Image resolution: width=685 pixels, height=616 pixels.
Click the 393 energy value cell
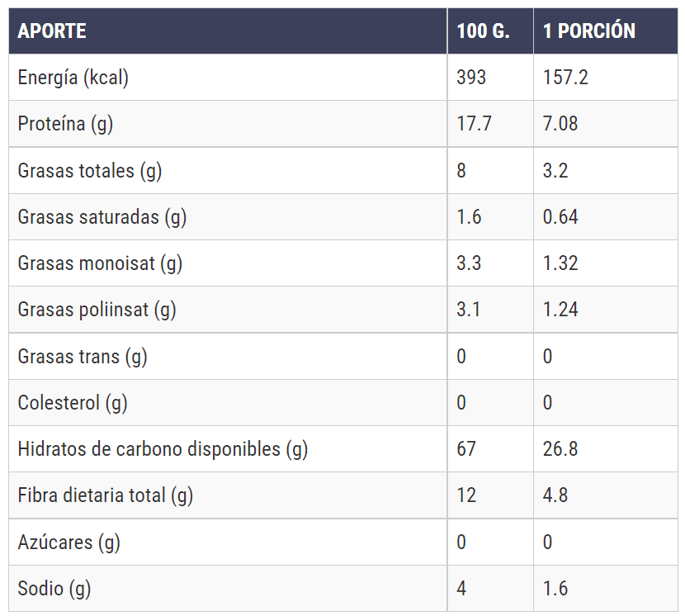pyautogui.click(x=471, y=78)
